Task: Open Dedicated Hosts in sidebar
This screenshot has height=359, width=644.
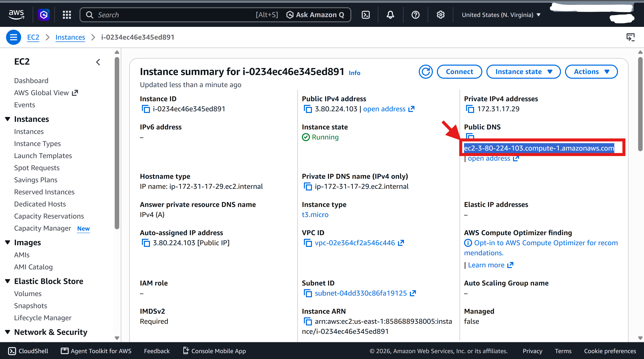Action: click(40, 204)
